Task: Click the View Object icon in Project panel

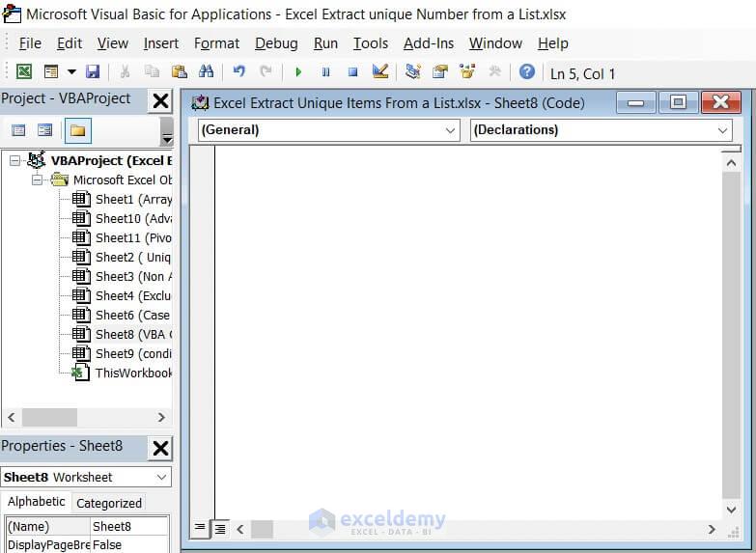Action: click(44, 130)
